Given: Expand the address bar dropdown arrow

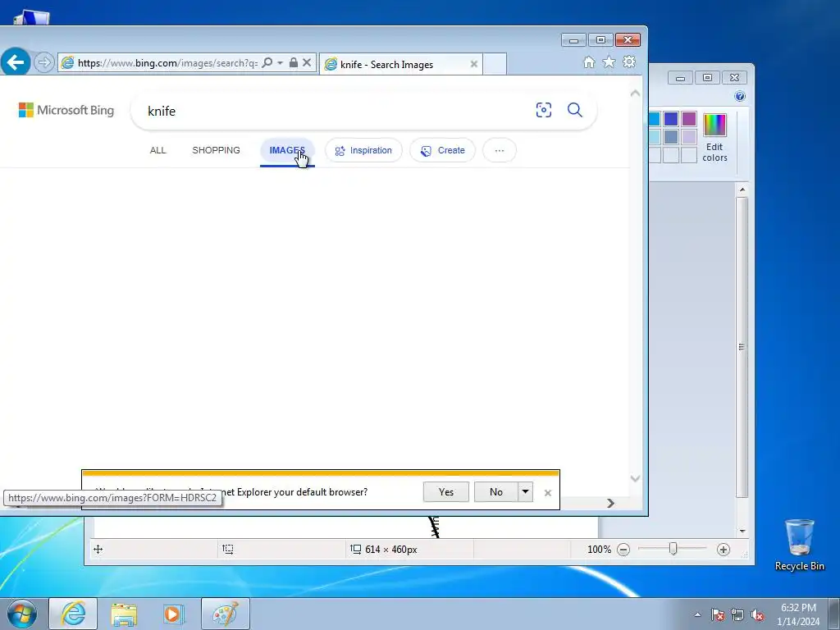Looking at the screenshot, I should click(x=280, y=62).
